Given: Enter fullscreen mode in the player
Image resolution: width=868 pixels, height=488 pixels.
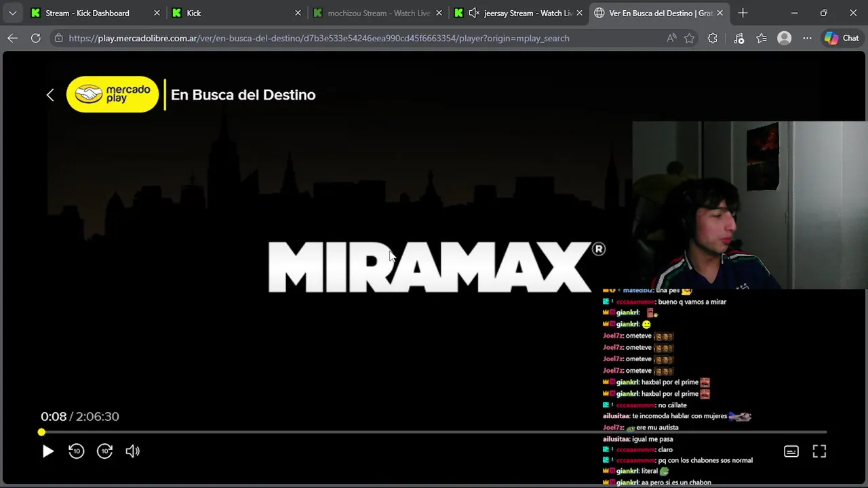Looking at the screenshot, I should tap(819, 451).
